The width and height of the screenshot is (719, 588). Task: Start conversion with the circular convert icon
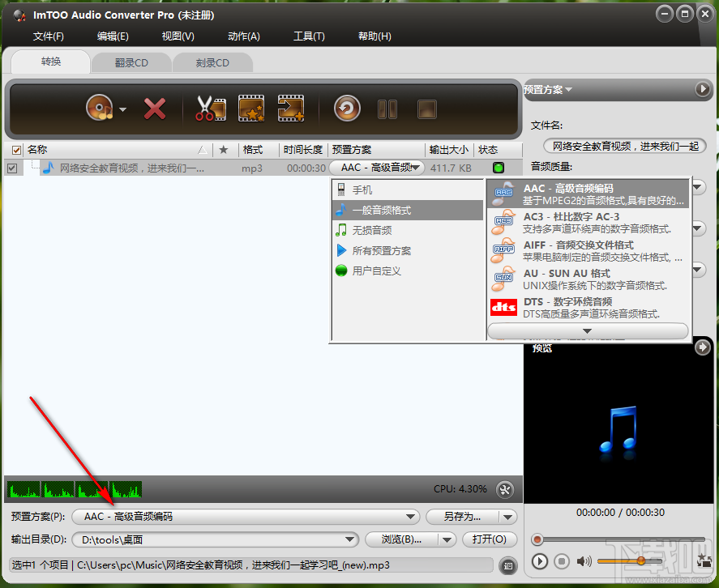(x=347, y=107)
